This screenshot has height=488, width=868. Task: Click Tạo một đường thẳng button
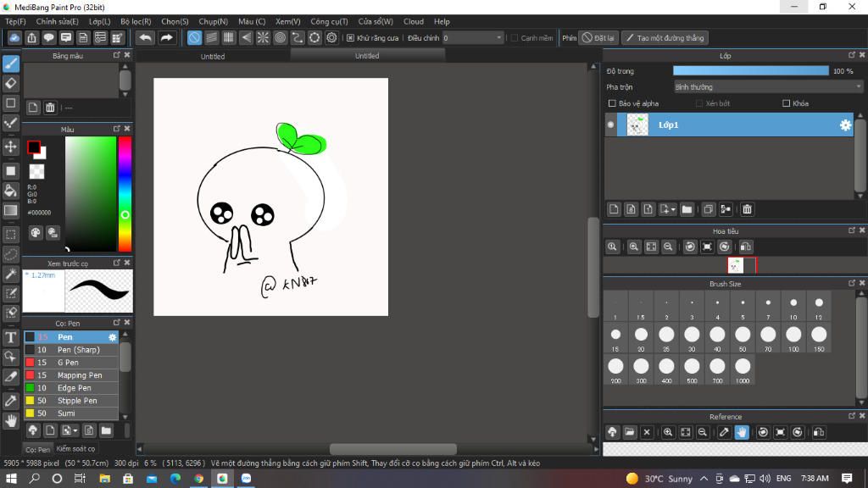pyautogui.click(x=665, y=37)
